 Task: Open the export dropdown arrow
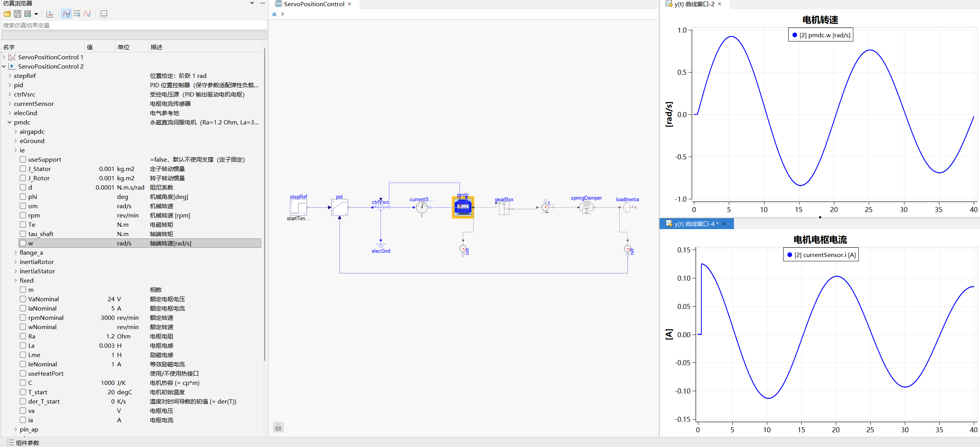click(36, 14)
